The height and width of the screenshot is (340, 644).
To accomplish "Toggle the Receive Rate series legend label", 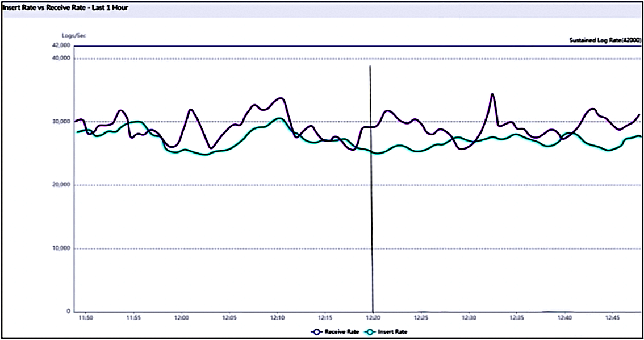I will coord(341,331).
